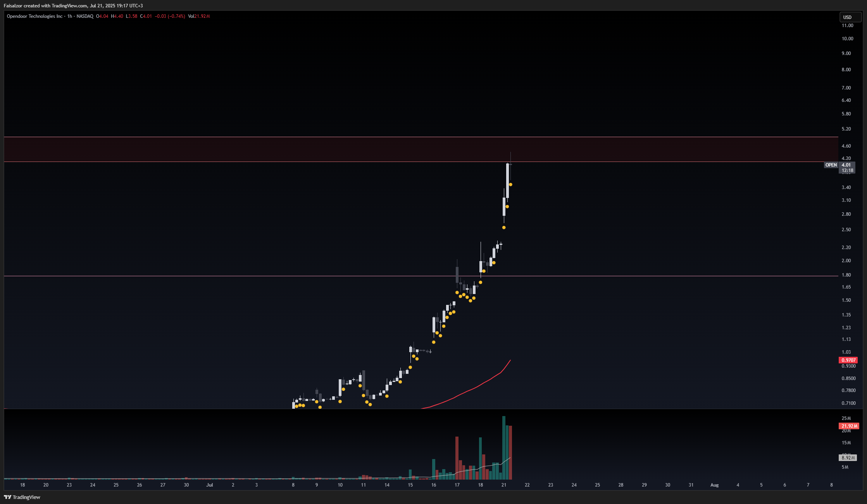This screenshot has width=867, height=504.
Task: Click the 3.40 price scale label
Action: click(x=846, y=187)
